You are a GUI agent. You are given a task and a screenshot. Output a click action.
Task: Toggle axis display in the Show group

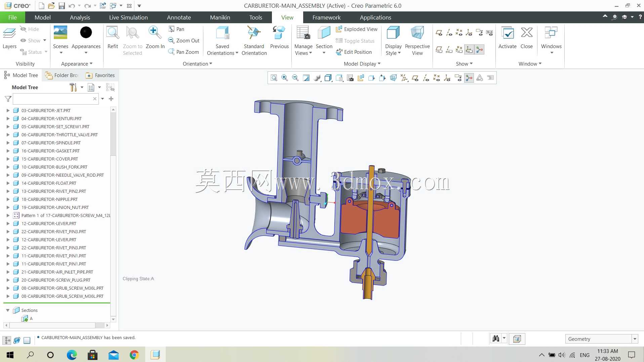click(x=449, y=33)
